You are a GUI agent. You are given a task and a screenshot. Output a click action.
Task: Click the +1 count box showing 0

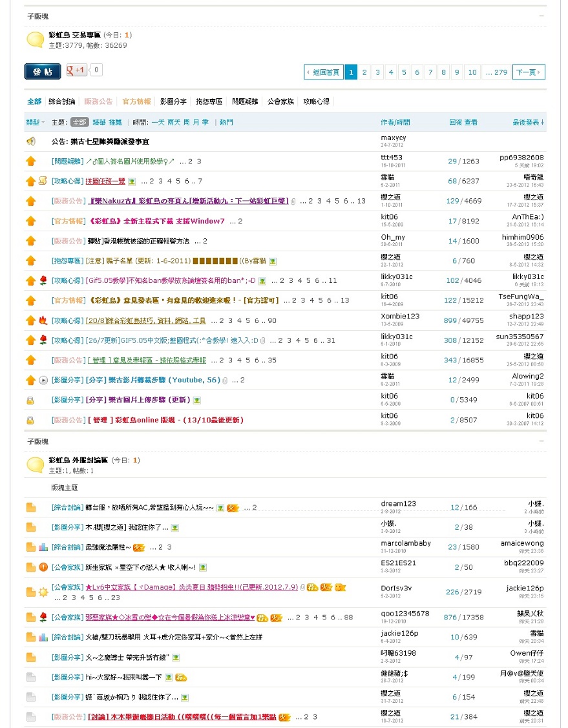96,70
